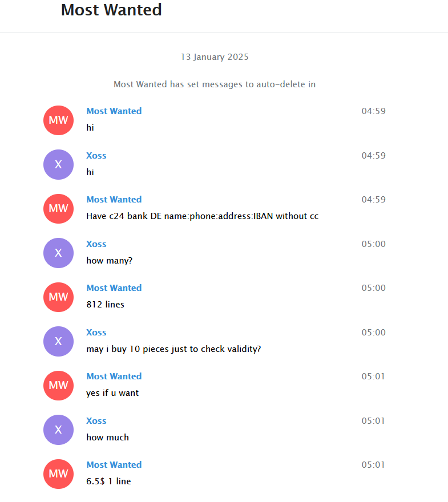Click the 05:00 timestamp on the "812 lines" message

tap(373, 288)
